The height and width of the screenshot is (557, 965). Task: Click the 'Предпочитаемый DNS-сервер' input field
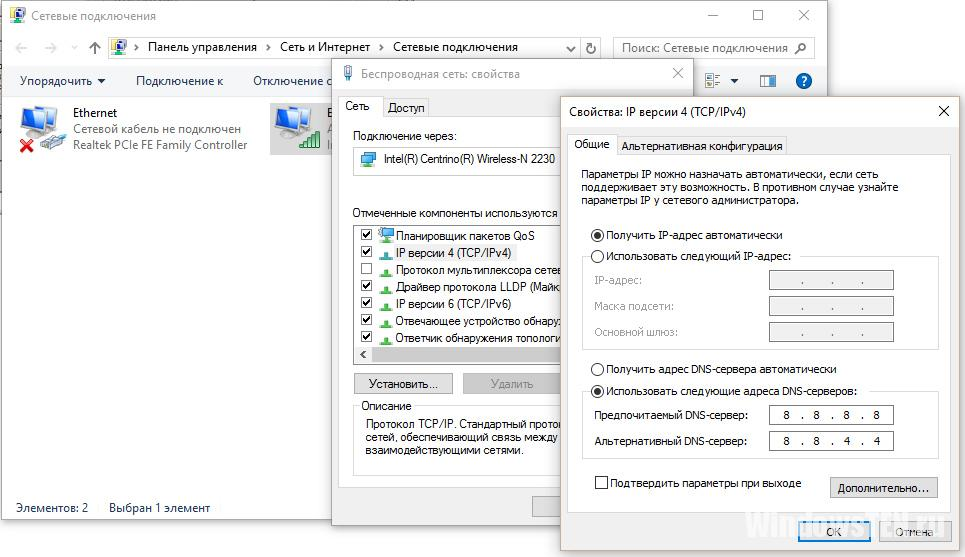830,415
